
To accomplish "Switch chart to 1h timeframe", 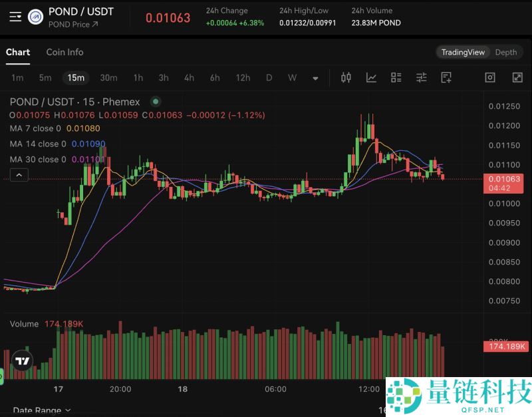I will 138,78.
